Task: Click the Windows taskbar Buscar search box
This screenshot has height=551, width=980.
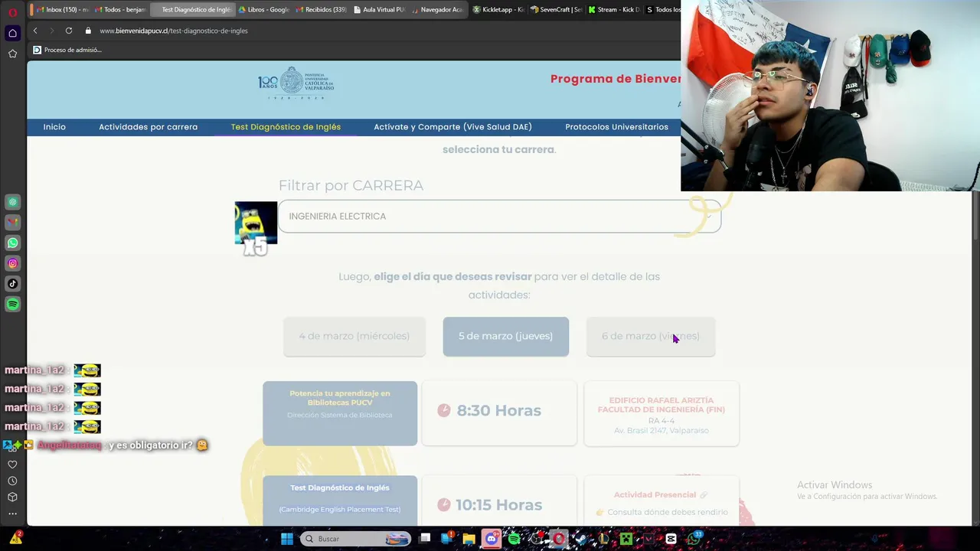Action: [355, 539]
